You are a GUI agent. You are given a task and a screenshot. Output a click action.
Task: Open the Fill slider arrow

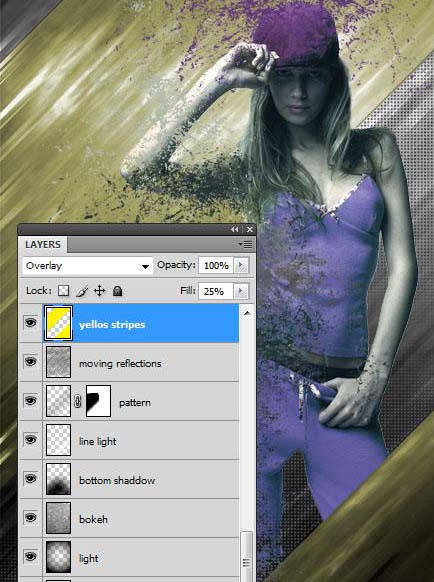[x=241, y=291]
